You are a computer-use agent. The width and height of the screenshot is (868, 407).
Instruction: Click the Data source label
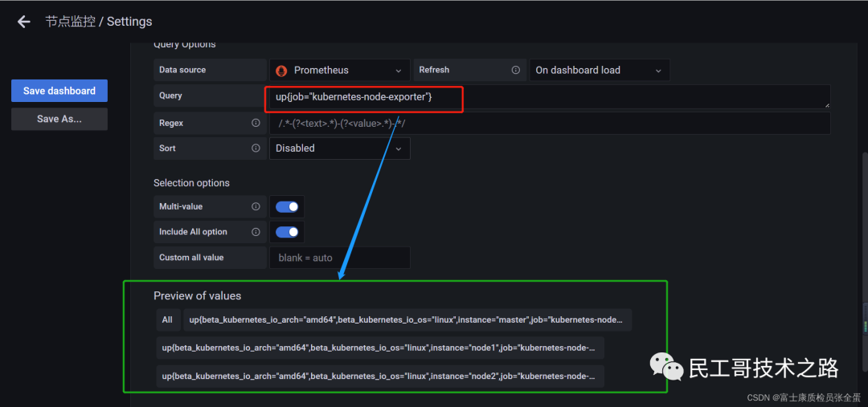182,70
